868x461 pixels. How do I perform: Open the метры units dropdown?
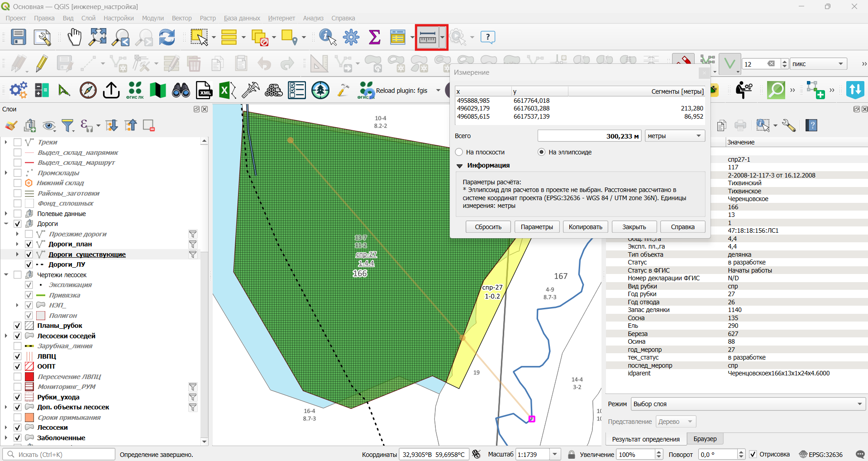tap(674, 136)
